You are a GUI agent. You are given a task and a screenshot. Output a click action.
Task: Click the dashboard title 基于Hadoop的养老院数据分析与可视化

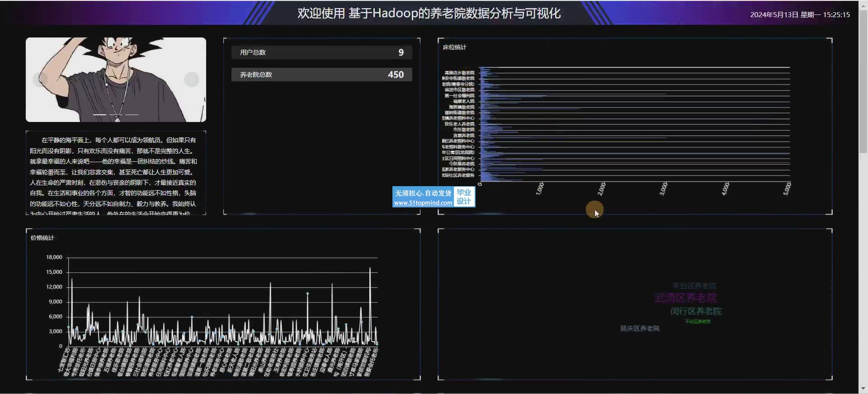point(454,13)
